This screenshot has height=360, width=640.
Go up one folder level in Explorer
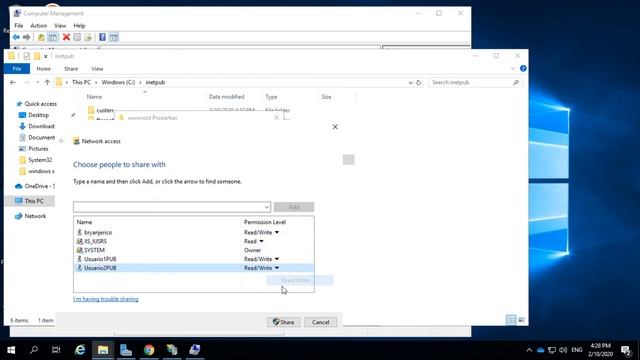click(47, 82)
